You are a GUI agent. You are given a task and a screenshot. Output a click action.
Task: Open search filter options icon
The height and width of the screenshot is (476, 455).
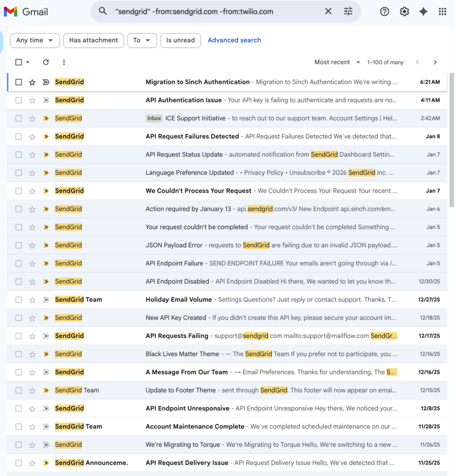(348, 12)
